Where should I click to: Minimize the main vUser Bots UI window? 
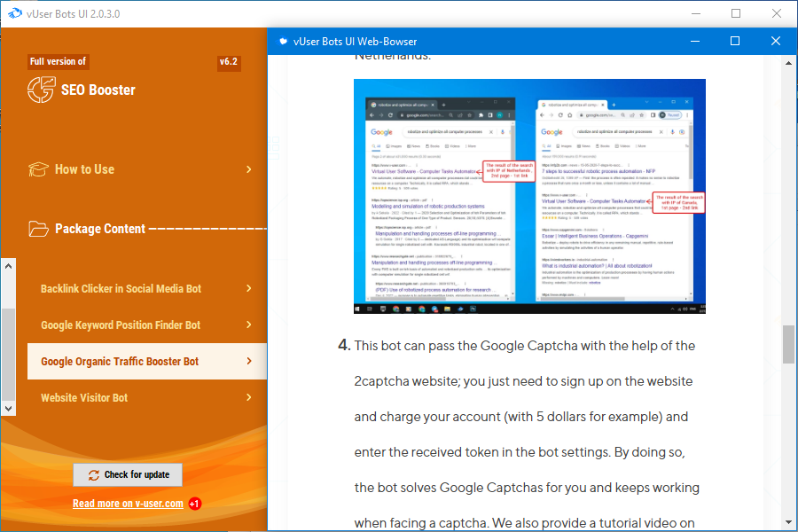click(696, 14)
